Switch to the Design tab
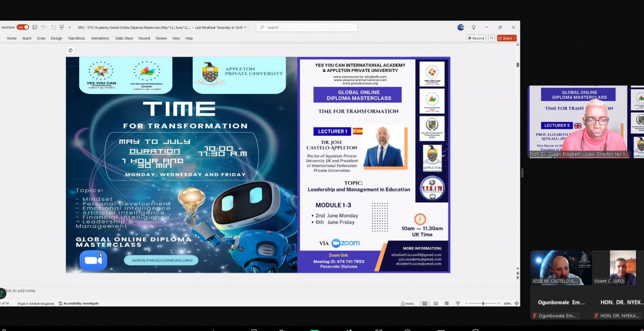The height and width of the screenshot is (331, 644). click(x=56, y=38)
